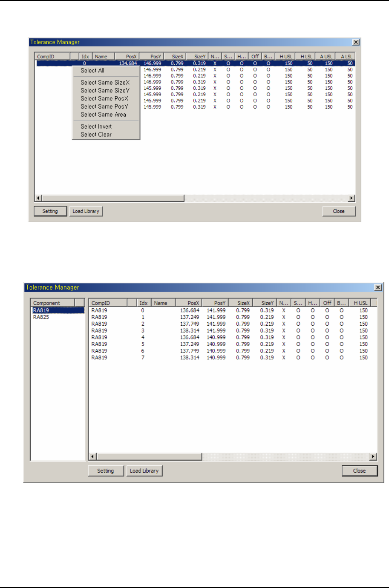Sort by CompID header in lower window
Image resolution: width=389 pixels, height=588 pixels.
pyautogui.click(x=108, y=303)
